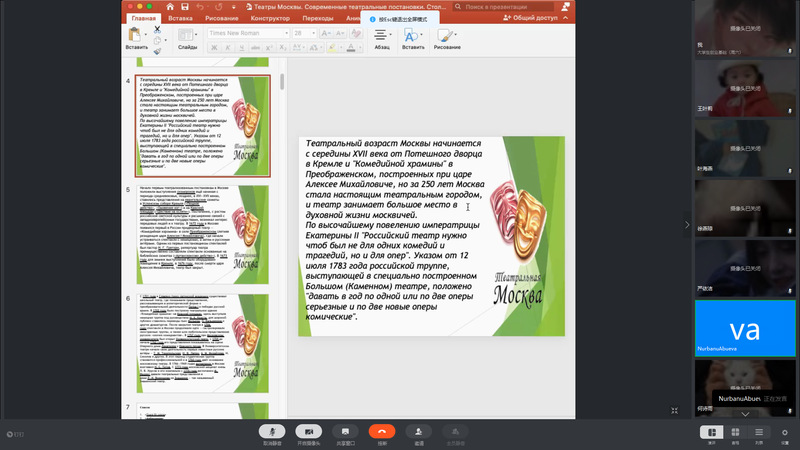Click the Общий доступ share button

pos(530,17)
